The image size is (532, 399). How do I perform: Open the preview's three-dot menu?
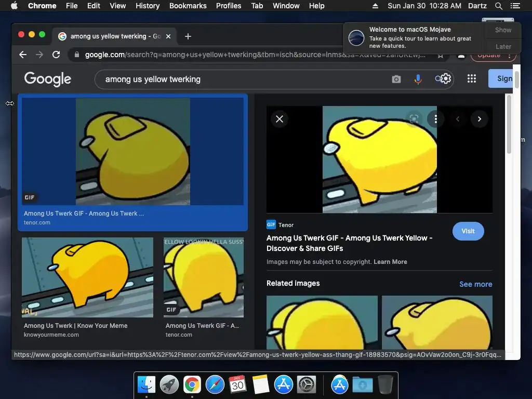(436, 119)
